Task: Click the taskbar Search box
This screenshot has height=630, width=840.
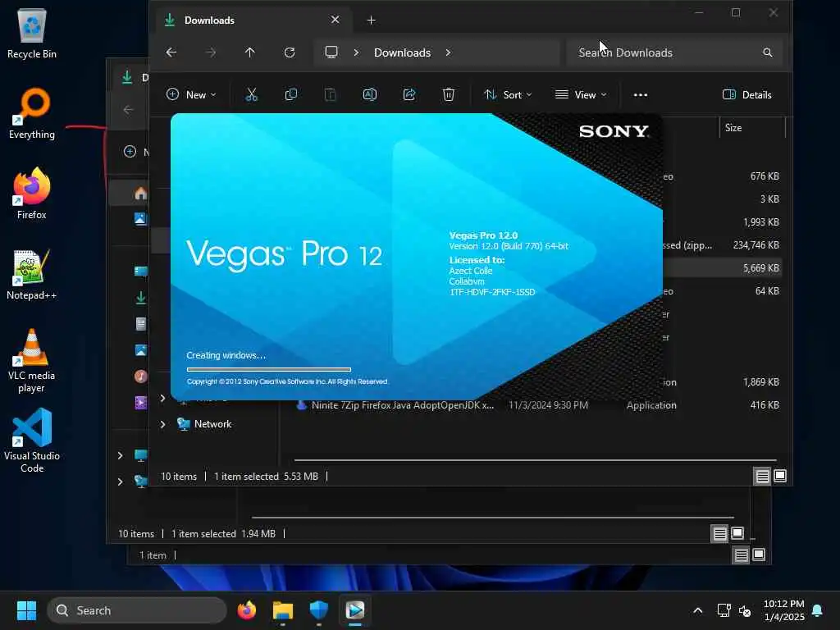Action: [137, 610]
